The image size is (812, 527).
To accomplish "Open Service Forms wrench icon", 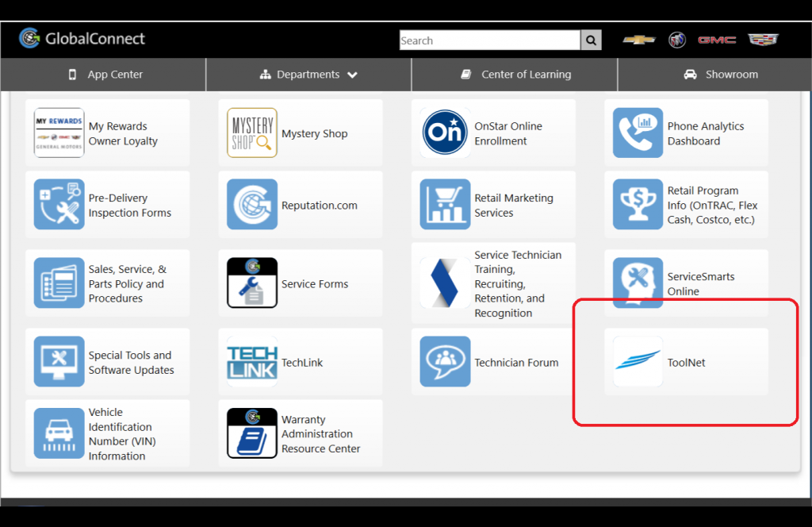I will click(252, 283).
